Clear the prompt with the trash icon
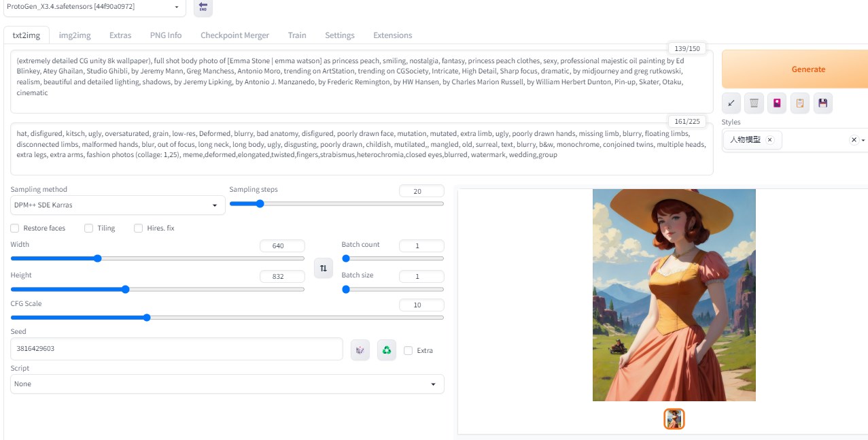The image size is (868, 440). pyautogui.click(x=754, y=103)
